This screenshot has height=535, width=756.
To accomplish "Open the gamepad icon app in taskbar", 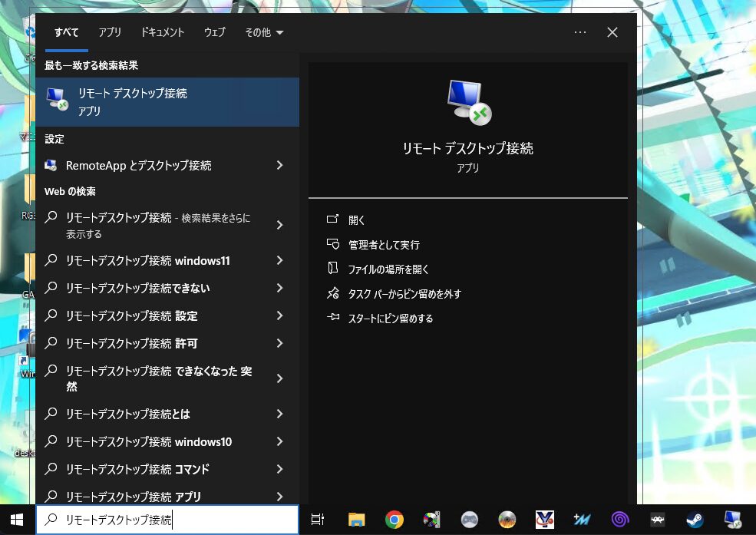I will click(469, 520).
